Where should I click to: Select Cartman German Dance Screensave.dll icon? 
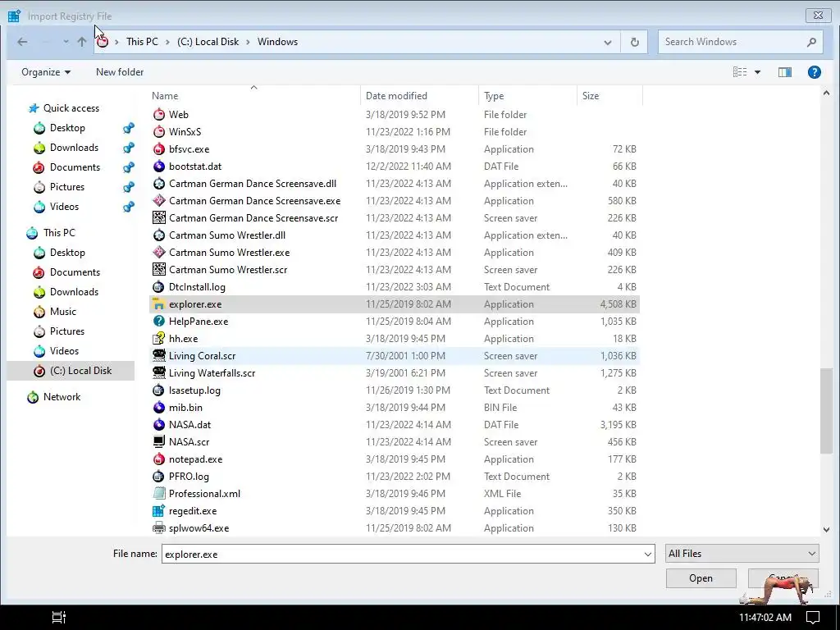[x=159, y=184]
